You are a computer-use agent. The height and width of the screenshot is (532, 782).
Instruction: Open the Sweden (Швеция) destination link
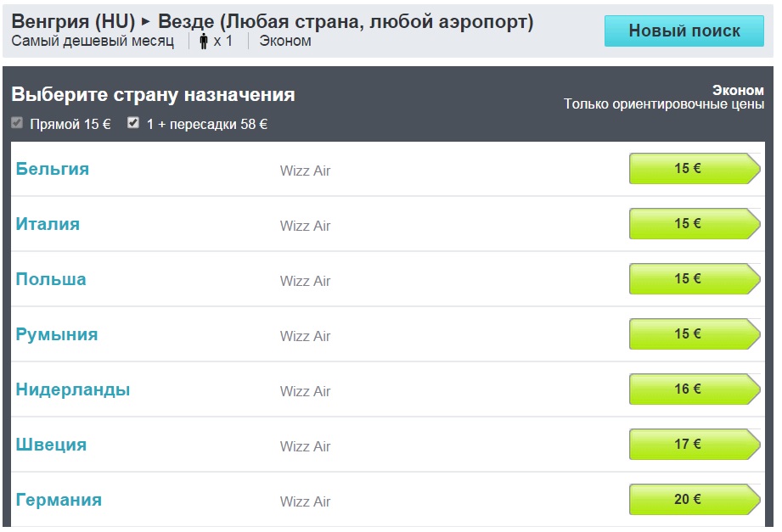pyautogui.click(x=51, y=445)
